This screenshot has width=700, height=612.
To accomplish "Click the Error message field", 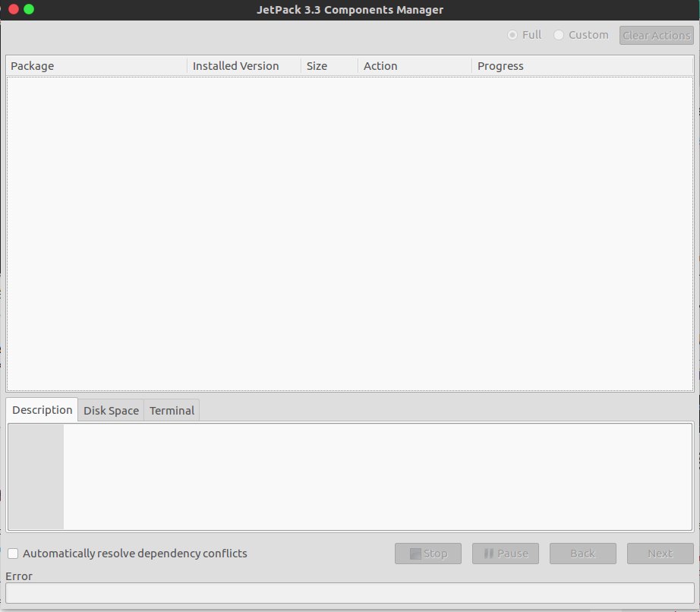I will coord(349,593).
